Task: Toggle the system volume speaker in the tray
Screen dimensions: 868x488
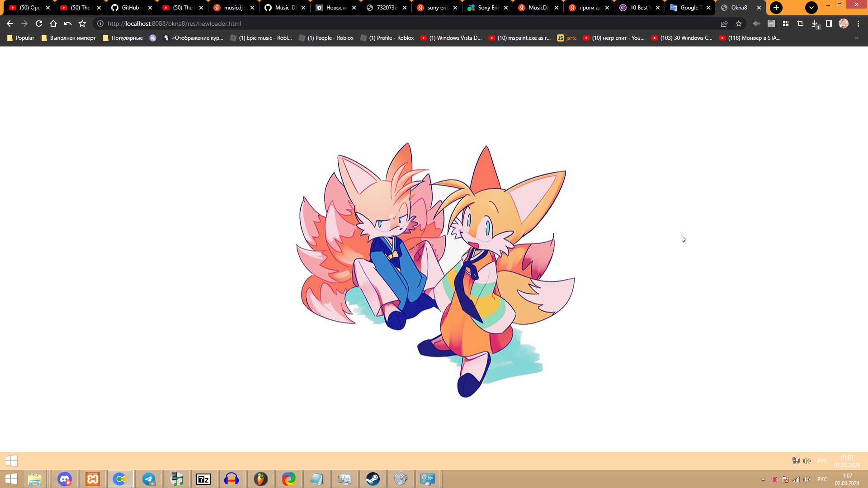Action: pos(807,479)
